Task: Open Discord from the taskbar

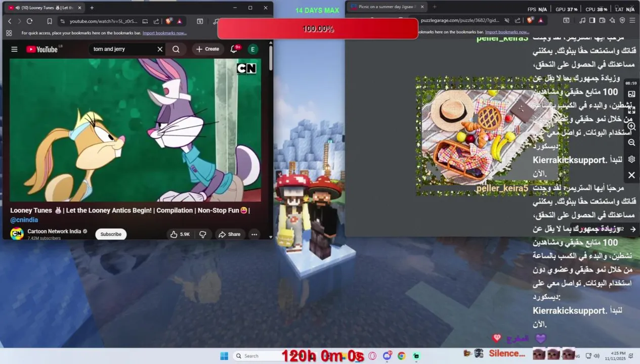Action: click(388, 356)
